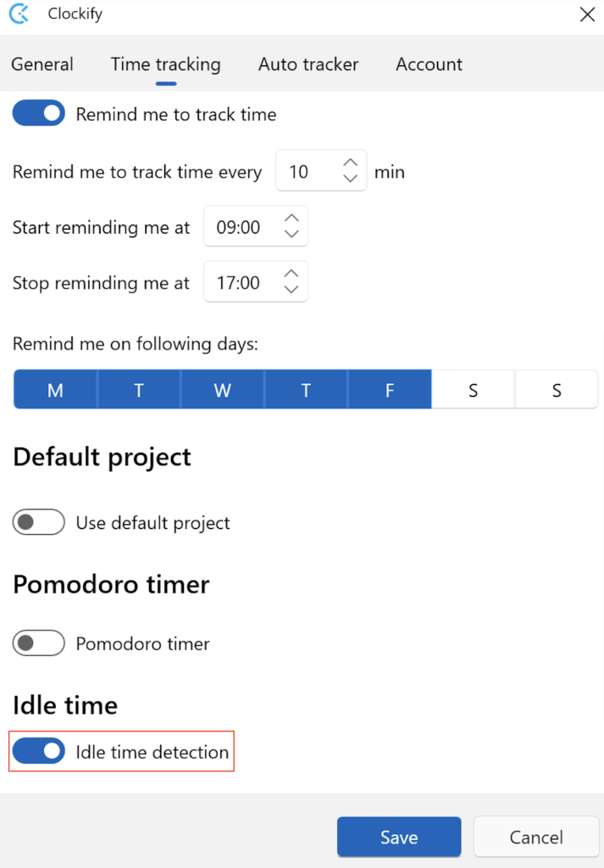This screenshot has height=868, width=604.
Task: Turn on the Pomodoro timer toggle
Action: 39,643
